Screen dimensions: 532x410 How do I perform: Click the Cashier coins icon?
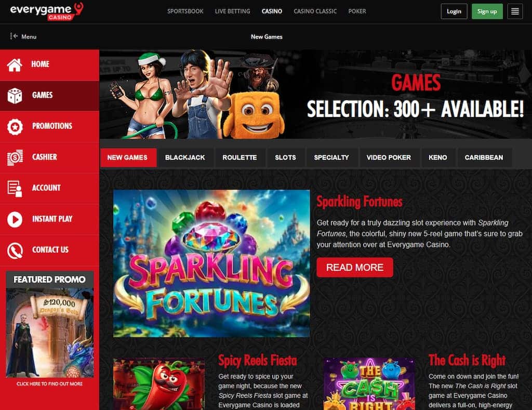pyautogui.click(x=15, y=157)
